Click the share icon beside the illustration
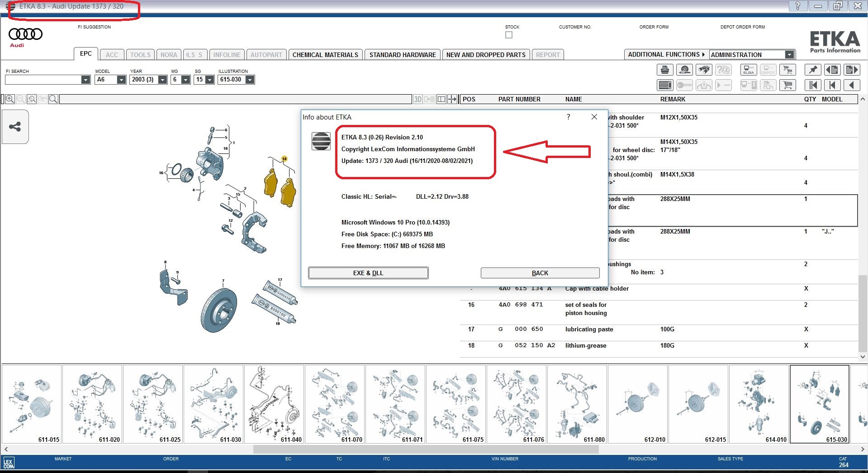The height and width of the screenshot is (473, 868). pyautogui.click(x=15, y=127)
